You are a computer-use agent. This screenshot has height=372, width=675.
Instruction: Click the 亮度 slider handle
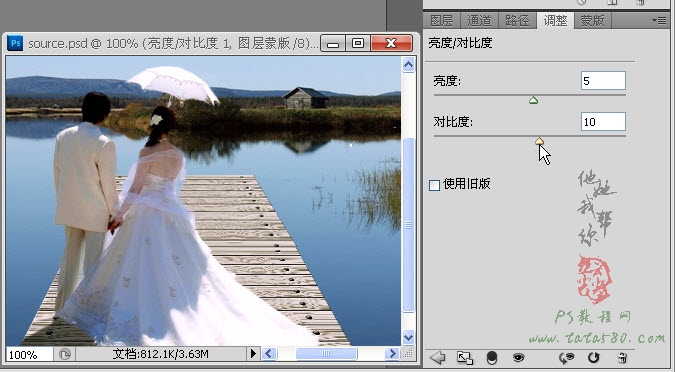click(533, 100)
